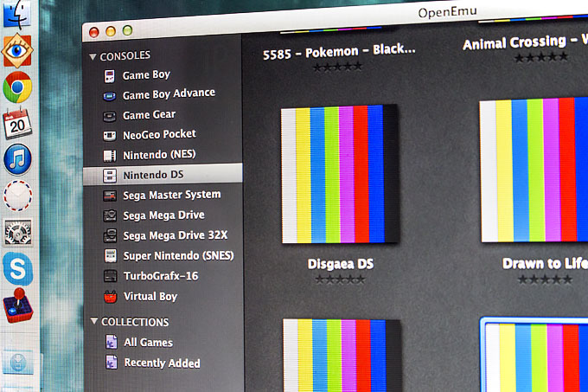Click the Nintendo DS console icon

[x=110, y=176]
